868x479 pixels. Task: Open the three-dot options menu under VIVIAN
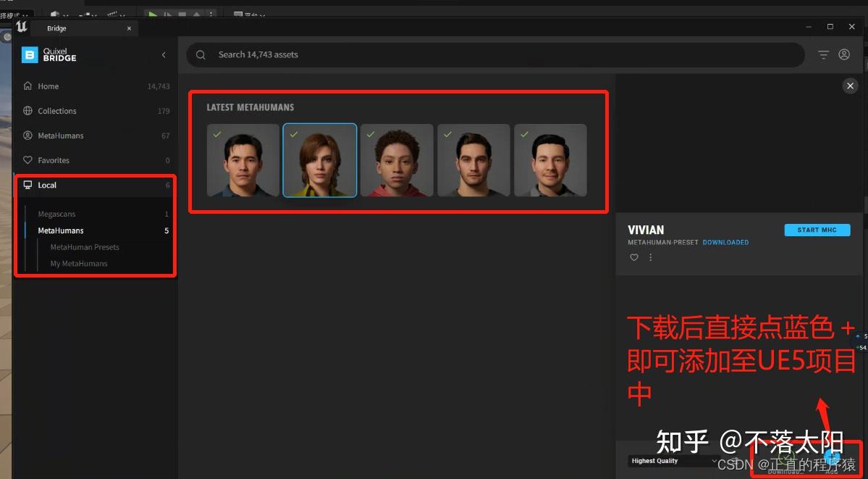(650, 257)
